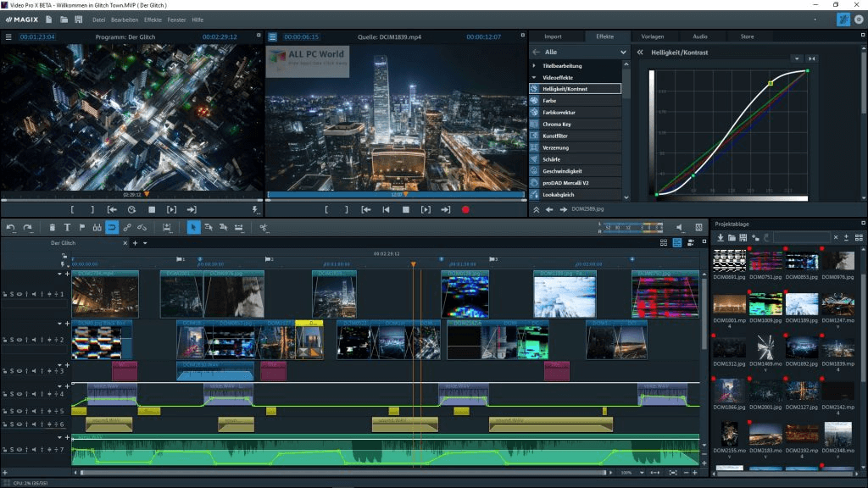The image size is (868, 488).
Task: Select the Undo icon in the timeline toolbar
Action: [10, 228]
